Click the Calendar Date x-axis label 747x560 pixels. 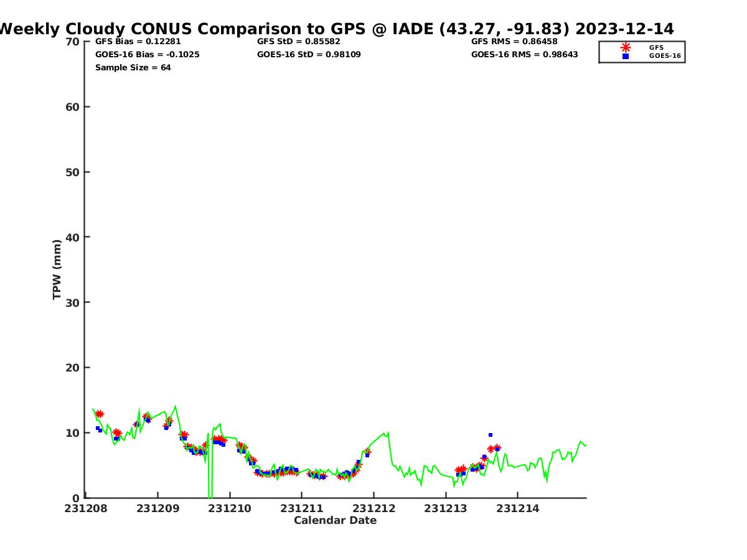335,521
